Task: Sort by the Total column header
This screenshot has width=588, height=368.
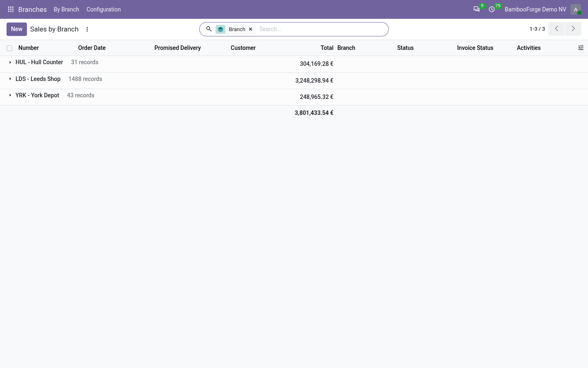Action: click(327, 48)
